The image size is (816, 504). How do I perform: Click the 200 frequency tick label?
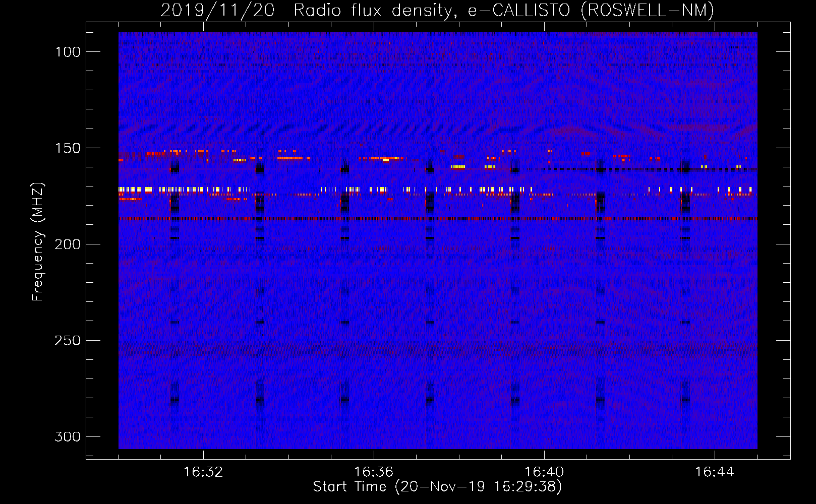[x=68, y=244]
